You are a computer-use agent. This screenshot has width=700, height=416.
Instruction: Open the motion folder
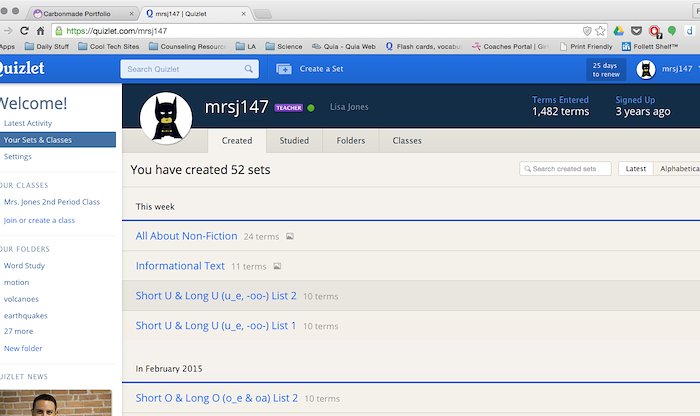pyautogui.click(x=17, y=283)
